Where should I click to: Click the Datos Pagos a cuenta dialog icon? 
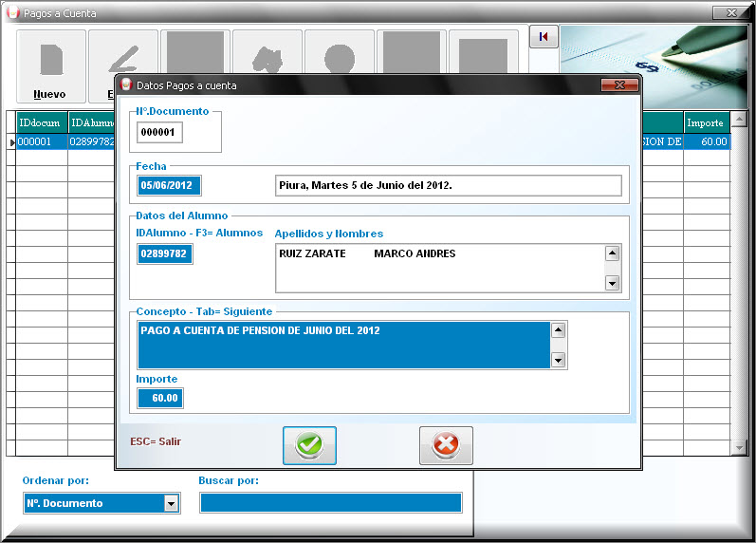[125, 85]
